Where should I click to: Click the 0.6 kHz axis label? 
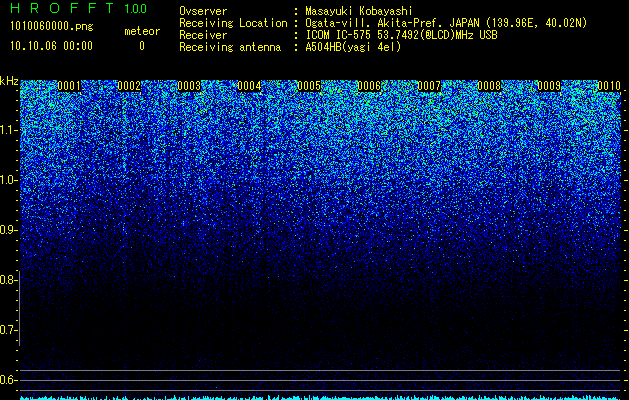click(x=8, y=380)
